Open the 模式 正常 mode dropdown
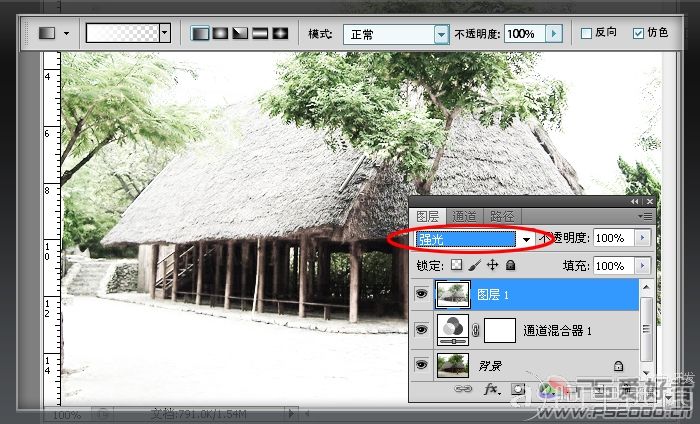 [x=396, y=34]
